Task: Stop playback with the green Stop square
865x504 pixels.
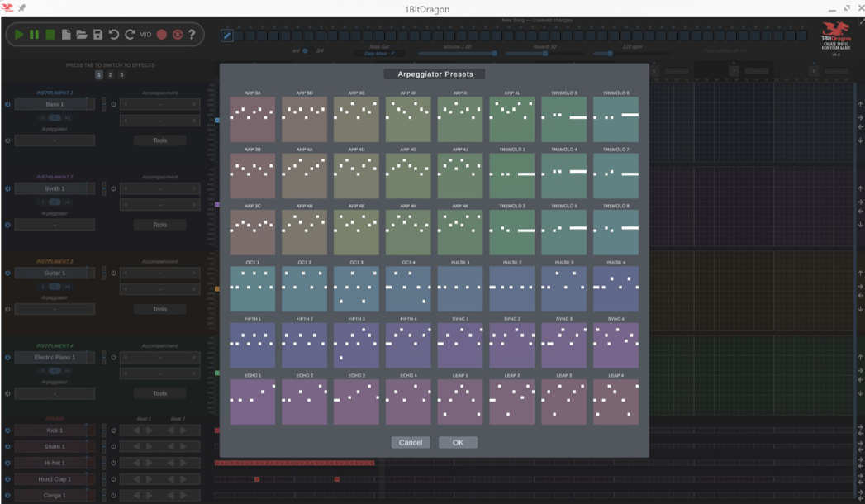Action: (x=50, y=35)
